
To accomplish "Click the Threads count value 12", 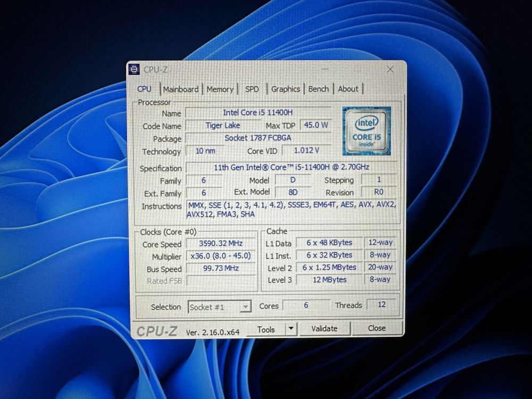I will coord(381,304).
